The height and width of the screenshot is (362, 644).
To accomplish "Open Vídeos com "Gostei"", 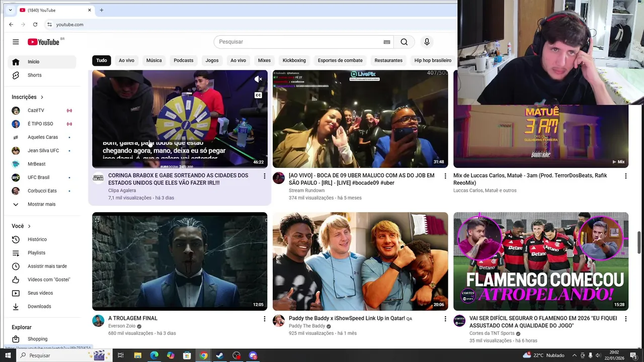I will [x=42, y=280].
